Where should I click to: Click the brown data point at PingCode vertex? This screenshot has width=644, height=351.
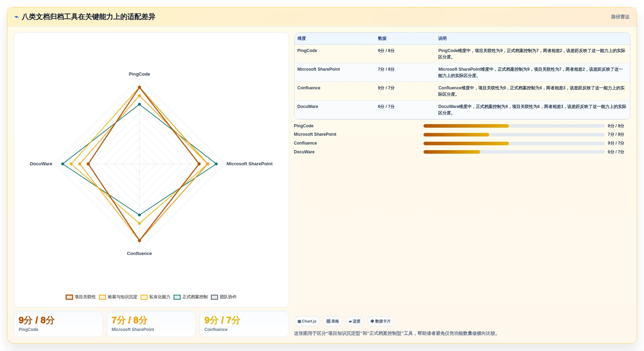[139, 87]
